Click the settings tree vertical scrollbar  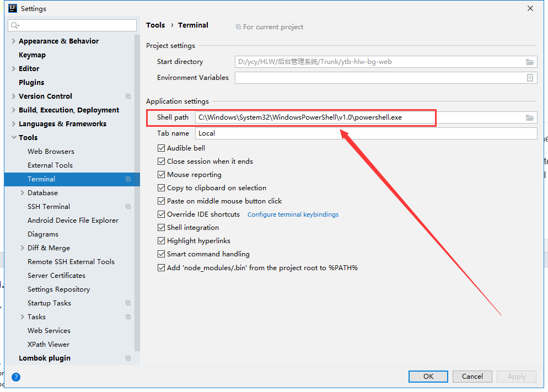(137, 192)
